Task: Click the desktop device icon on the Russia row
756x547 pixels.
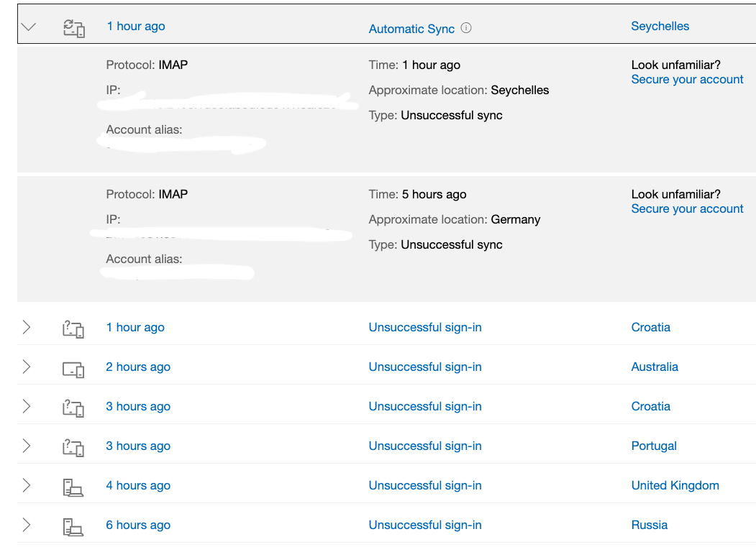Action: (x=73, y=525)
